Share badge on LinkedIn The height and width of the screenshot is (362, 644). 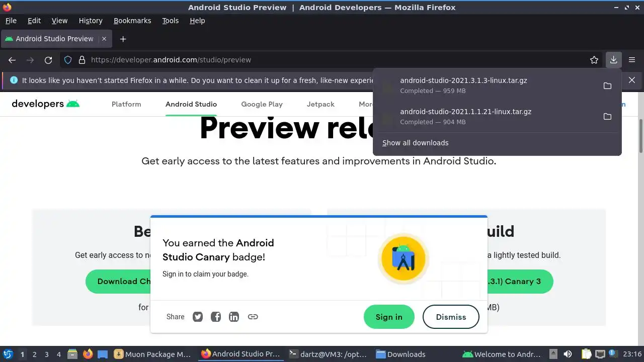point(234,317)
